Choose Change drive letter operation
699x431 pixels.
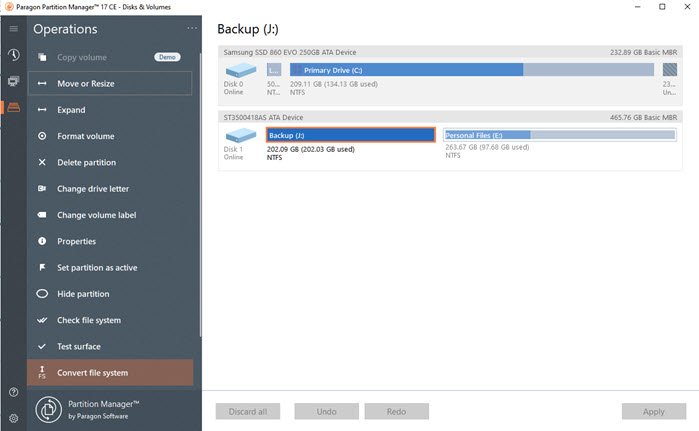(110, 189)
